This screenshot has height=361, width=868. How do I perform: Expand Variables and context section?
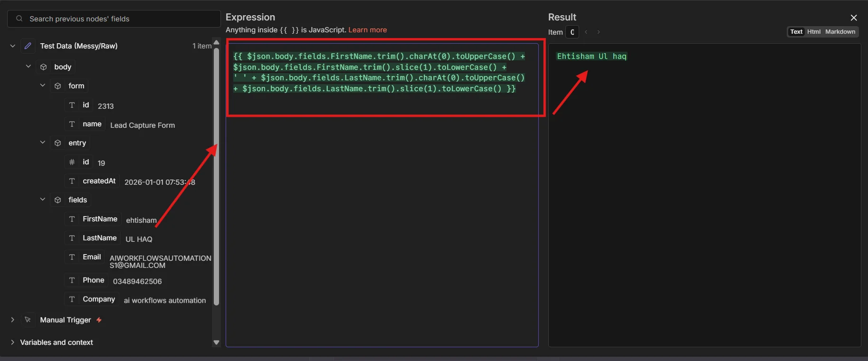coord(13,342)
